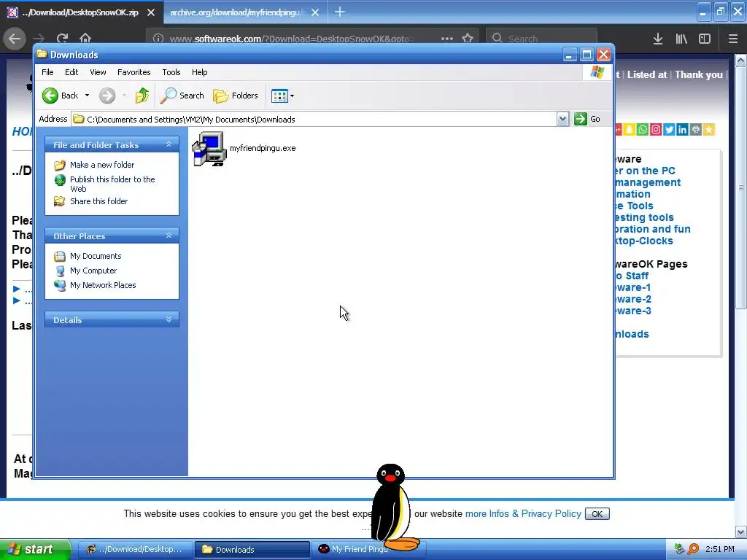The width and height of the screenshot is (747, 560).
Task: Open the Favorites menu
Action: coord(134,72)
